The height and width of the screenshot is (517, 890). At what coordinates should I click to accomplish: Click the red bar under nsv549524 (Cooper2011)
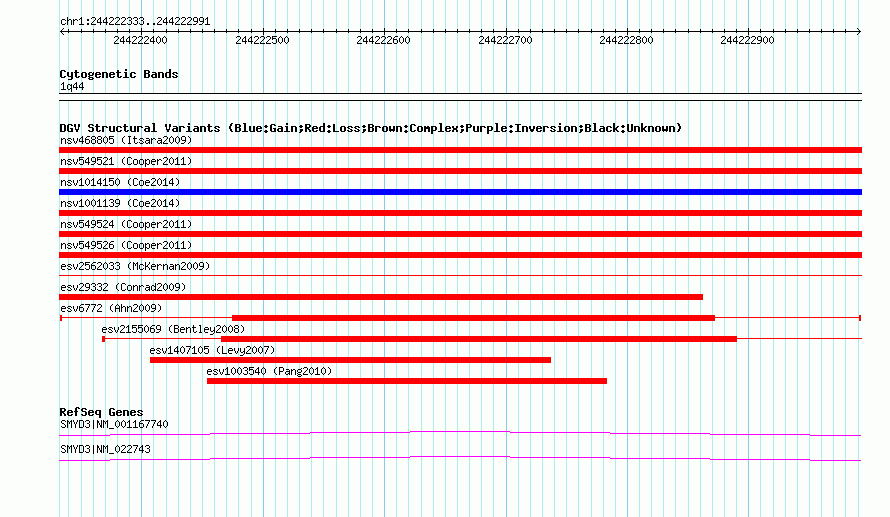[x=460, y=234]
